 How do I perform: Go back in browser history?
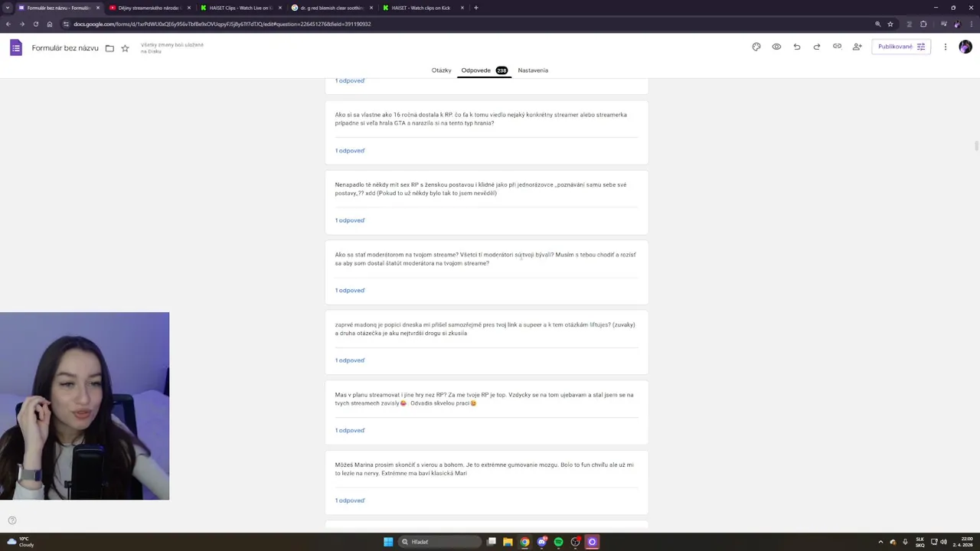point(8,24)
